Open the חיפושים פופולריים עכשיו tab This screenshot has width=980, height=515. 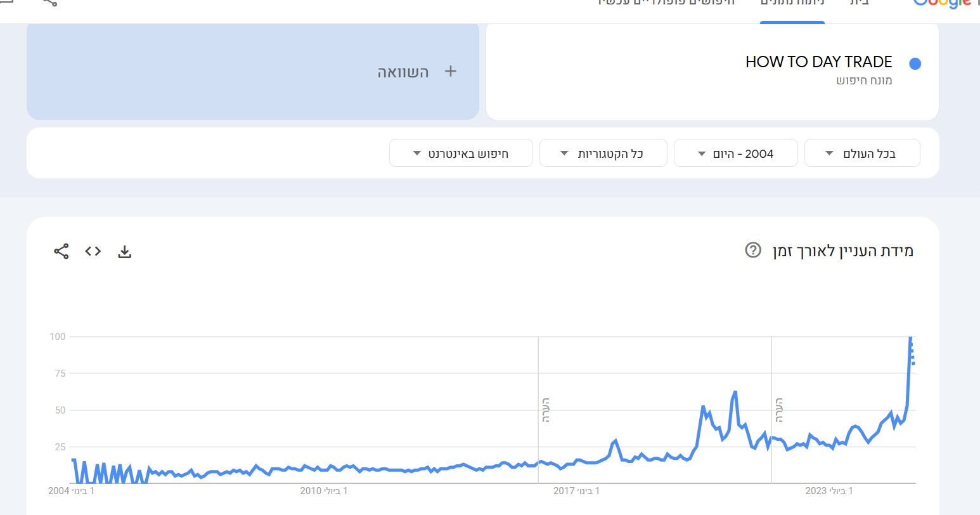click(x=666, y=3)
